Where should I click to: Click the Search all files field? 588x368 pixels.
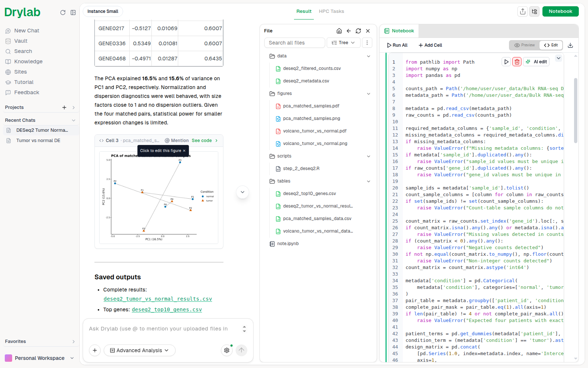[295, 43]
